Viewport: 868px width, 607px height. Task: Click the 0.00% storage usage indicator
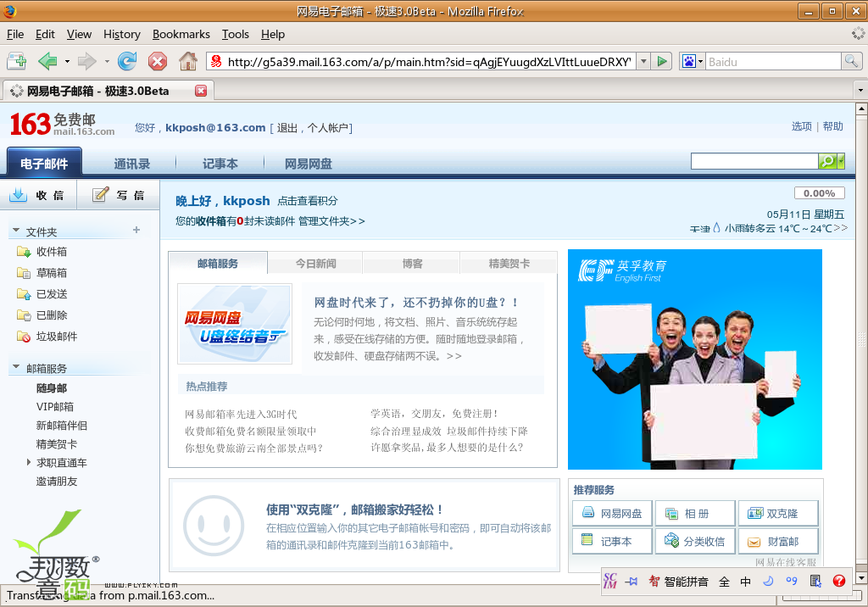(820, 193)
